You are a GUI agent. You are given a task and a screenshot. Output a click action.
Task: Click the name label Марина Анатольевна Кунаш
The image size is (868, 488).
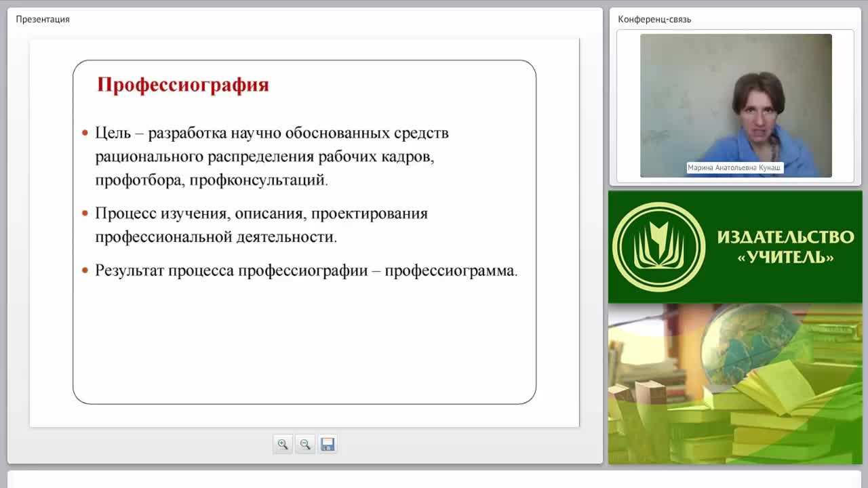tap(735, 167)
